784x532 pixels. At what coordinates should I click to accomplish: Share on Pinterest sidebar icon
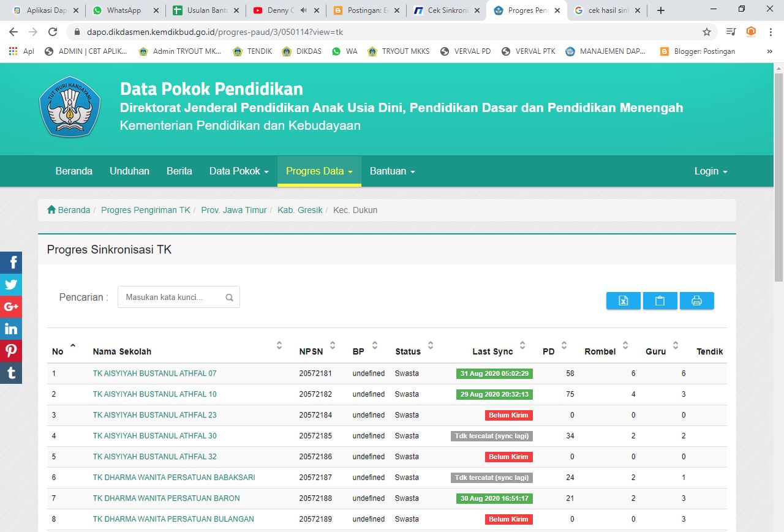pos(11,351)
